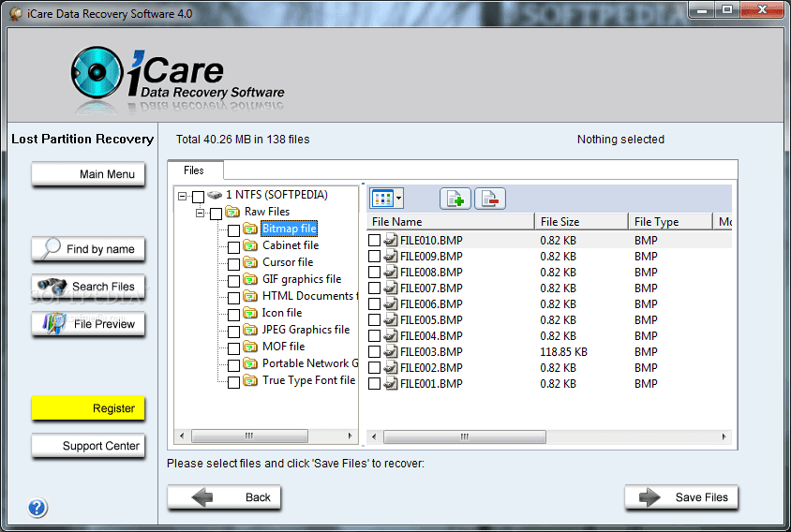Click the Bitmap file folder icon
The width and height of the screenshot is (791, 532).
(x=250, y=229)
